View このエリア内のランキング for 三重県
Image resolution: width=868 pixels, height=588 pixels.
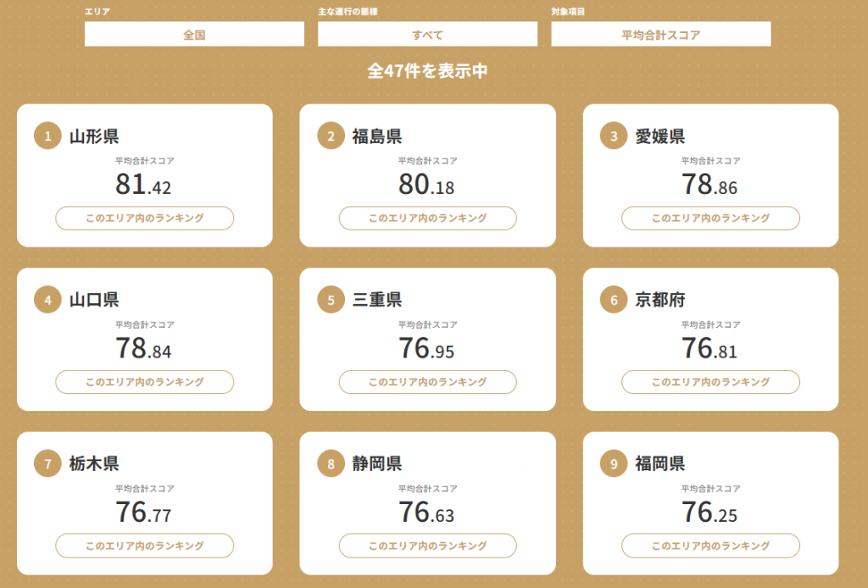(x=427, y=382)
